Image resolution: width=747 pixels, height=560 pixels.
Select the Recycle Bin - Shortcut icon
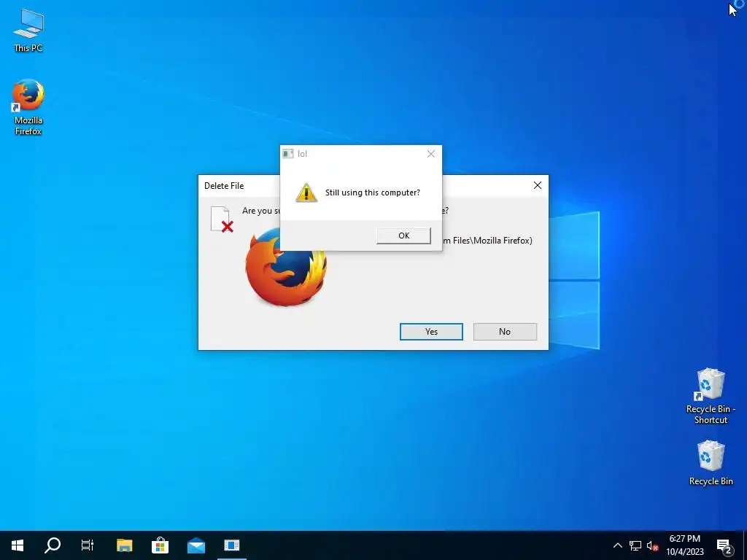[x=711, y=396]
